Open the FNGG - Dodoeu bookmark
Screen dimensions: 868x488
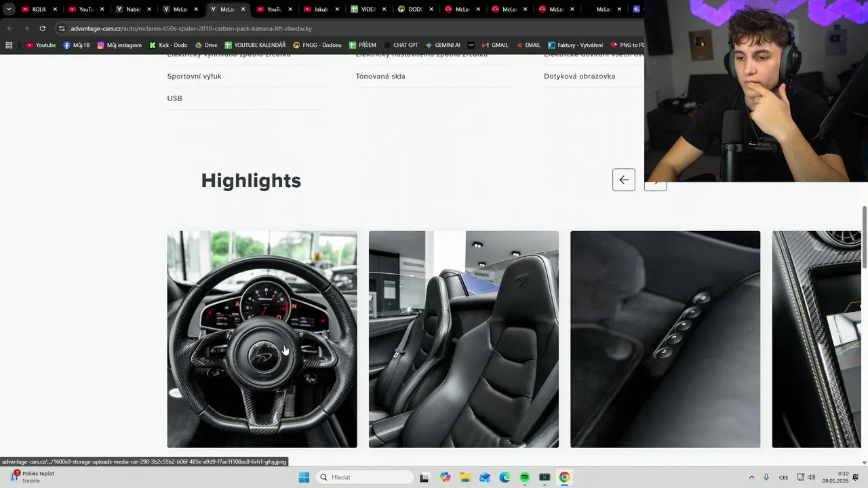click(317, 45)
